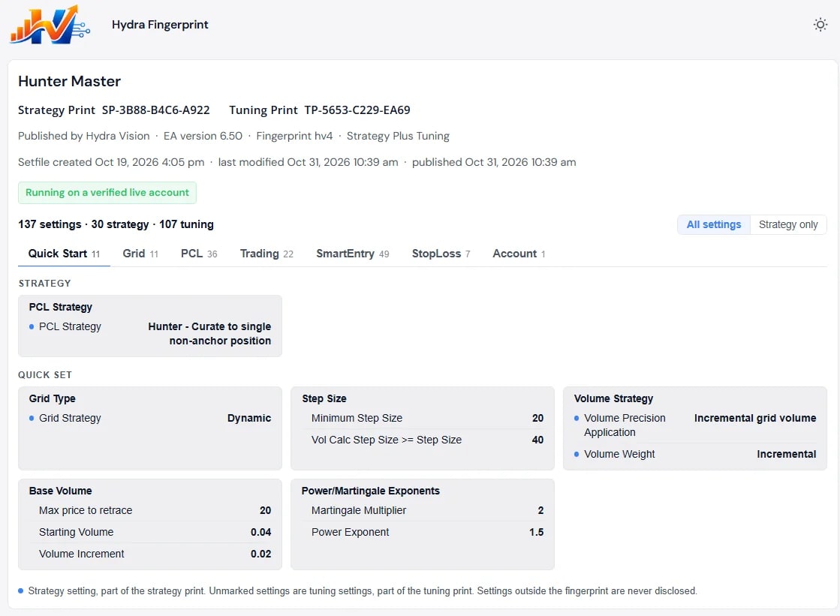Switch to Strategy only view
Viewport: 840px width, 616px height.
point(788,224)
